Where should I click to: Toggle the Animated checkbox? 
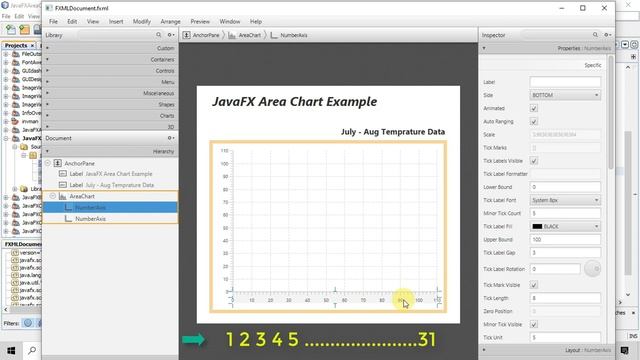(533, 109)
